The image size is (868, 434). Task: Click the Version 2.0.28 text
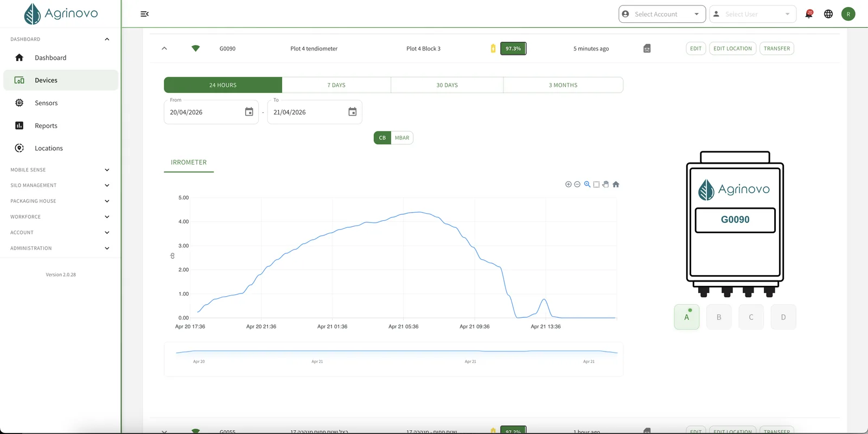pyautogui.click(x=61, y=275)
